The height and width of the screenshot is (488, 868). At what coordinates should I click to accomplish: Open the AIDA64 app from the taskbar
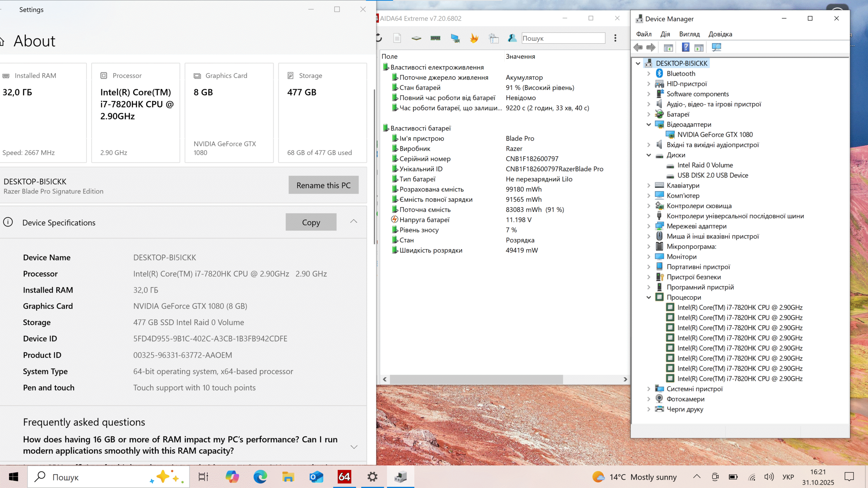point(344,477)
